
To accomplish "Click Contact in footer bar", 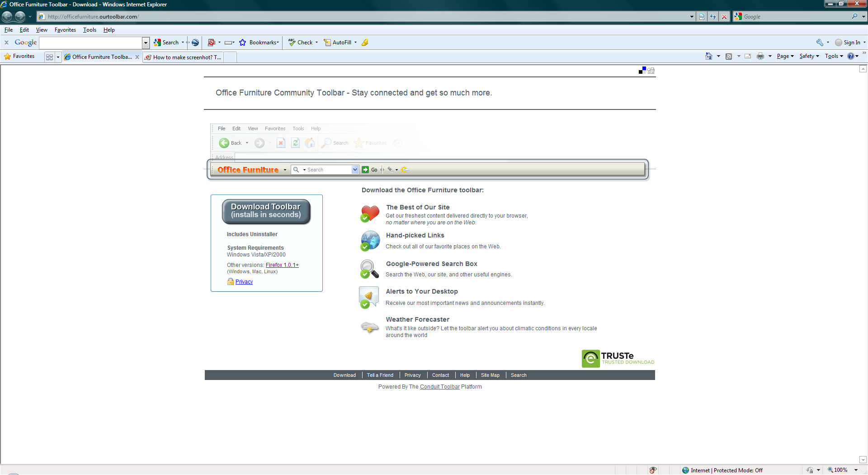I will pyautogui.click(x=440, y=375).
